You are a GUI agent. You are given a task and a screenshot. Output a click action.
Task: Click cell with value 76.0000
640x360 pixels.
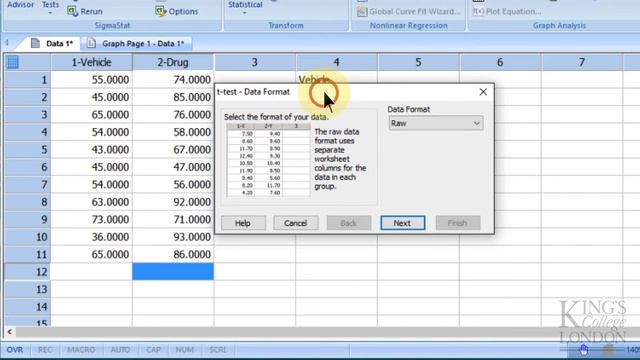[173, 115]
